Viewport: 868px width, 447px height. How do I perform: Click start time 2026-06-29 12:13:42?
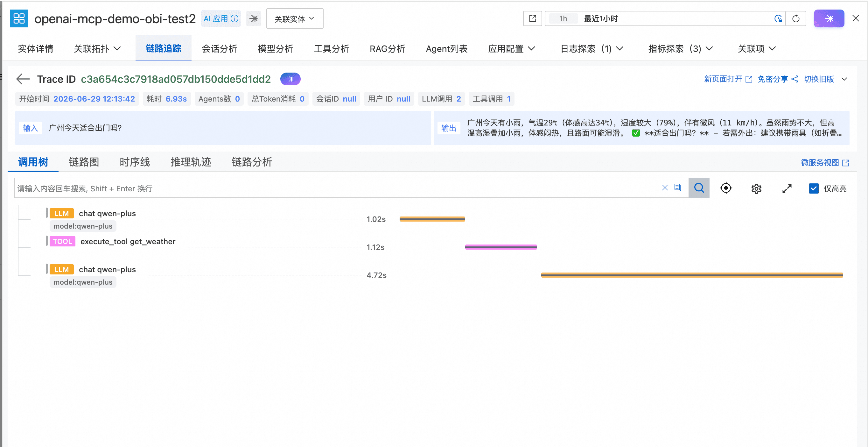coord(94,99)
